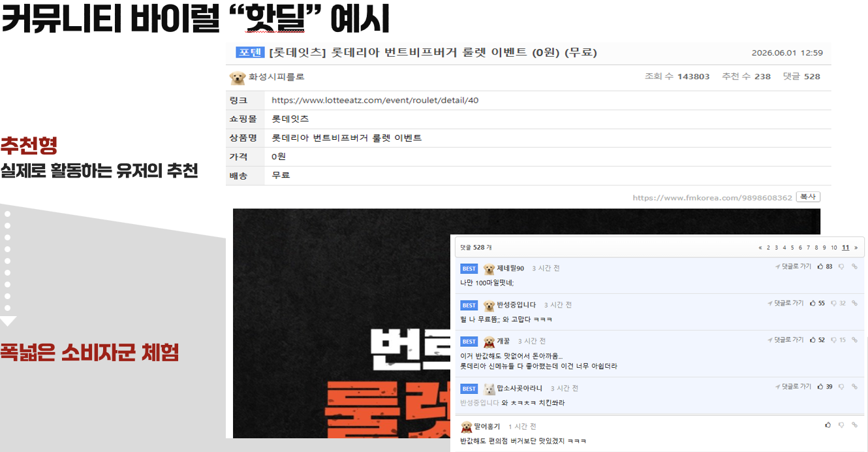Click the 쇼핑몰 value 롯데잇츠
The image size is (868, 452).
point(290,120)
